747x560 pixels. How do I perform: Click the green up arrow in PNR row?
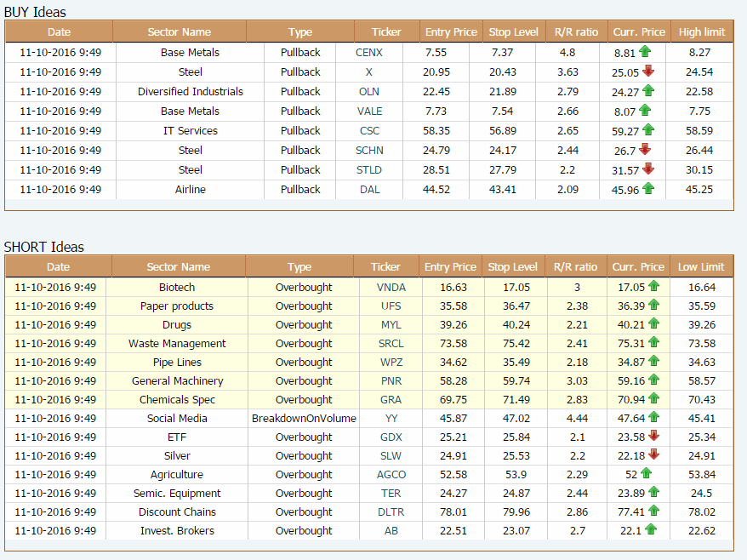click(x=653, y=380)
